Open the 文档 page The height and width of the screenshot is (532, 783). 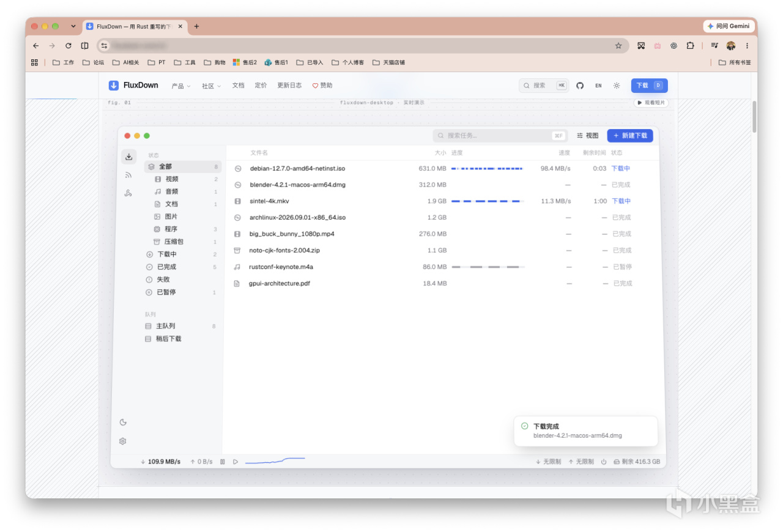[238, 86]
